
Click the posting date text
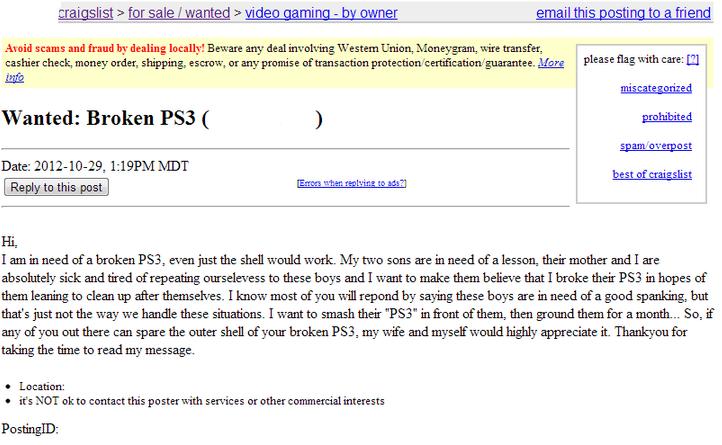96,166
